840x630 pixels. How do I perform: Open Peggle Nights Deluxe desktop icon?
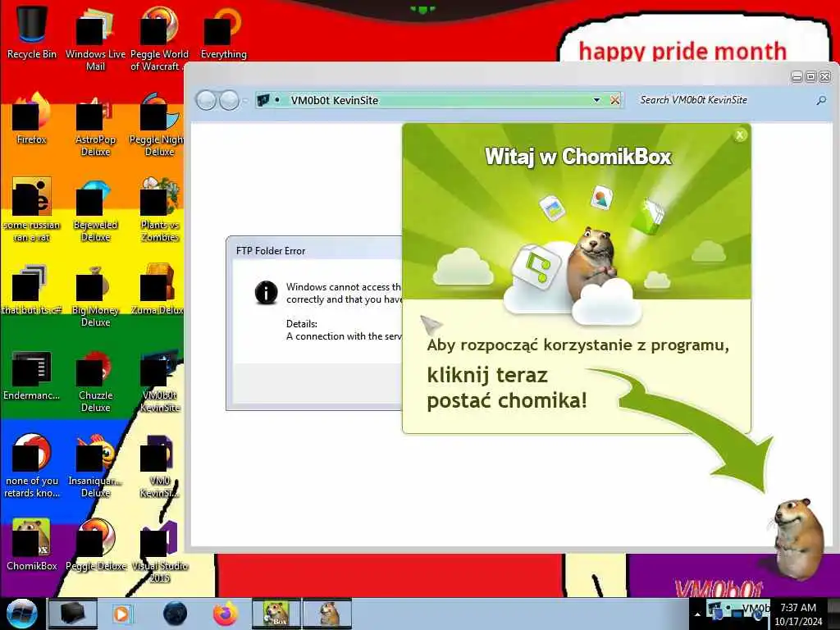pyautogui.click(x=157, y=125)
